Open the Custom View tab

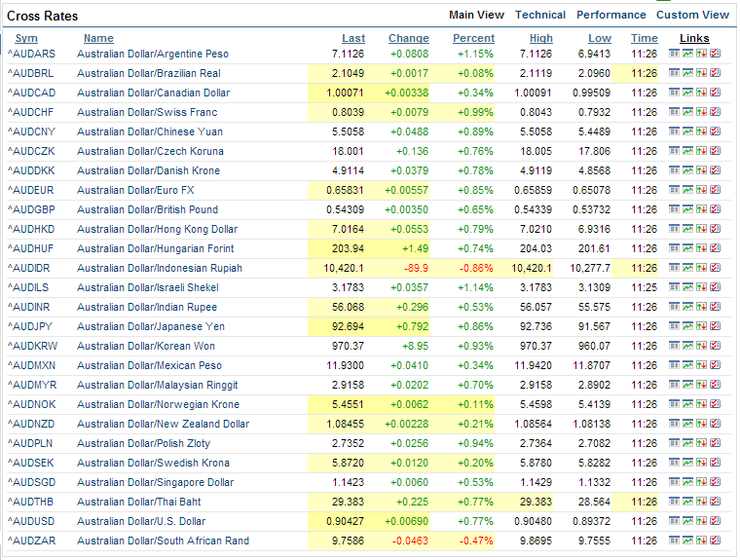[692, 15]
